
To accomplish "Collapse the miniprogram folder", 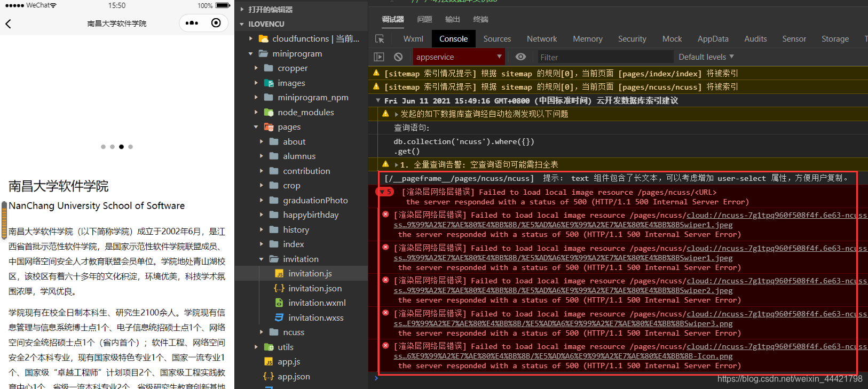I will point(251,54).
